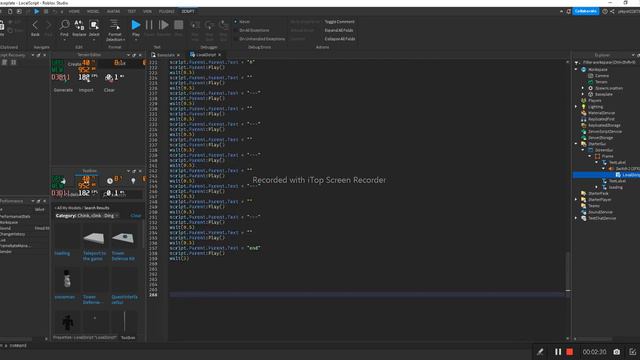
Task: Expand the StarterPlayer node
Action: tap(576, 200)
